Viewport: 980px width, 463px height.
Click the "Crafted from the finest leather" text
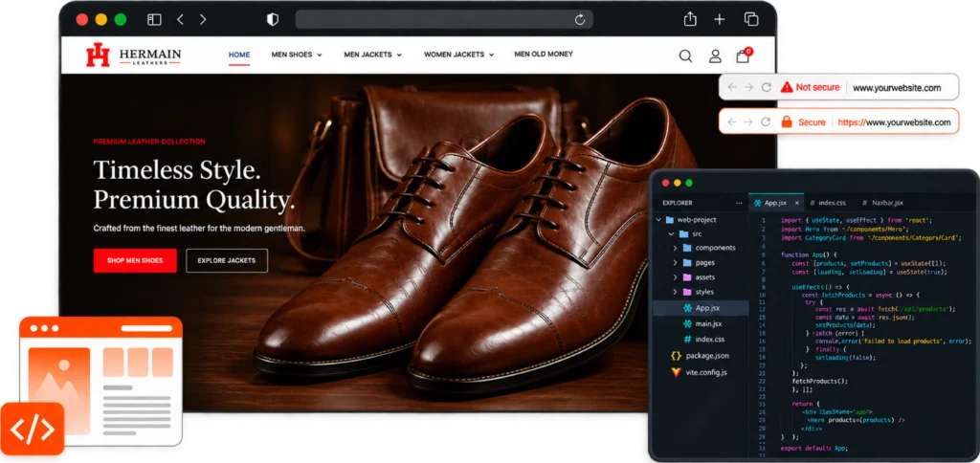pyautogui.click(x=199, y=229)
